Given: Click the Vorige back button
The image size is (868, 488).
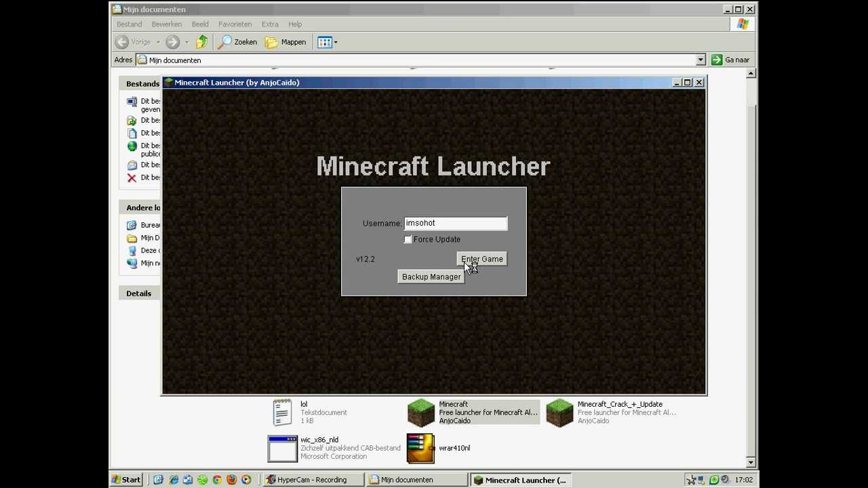Looking at the screenshot, I should [134, 42].
